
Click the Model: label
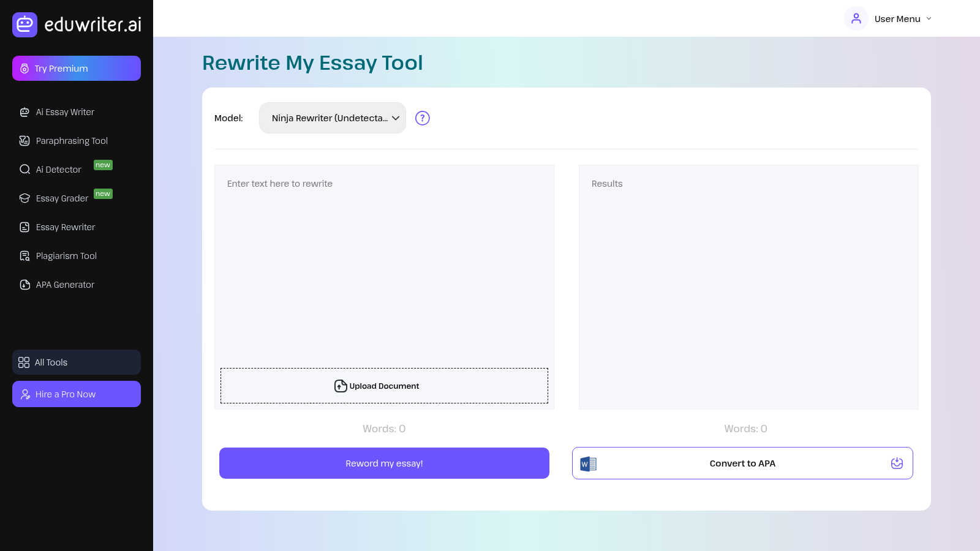click(x=228, y=118)
